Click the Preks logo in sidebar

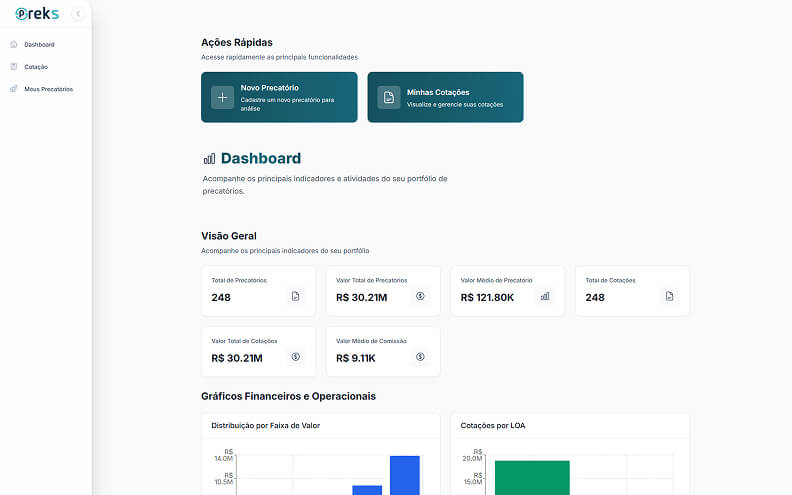tap(37, 14)
